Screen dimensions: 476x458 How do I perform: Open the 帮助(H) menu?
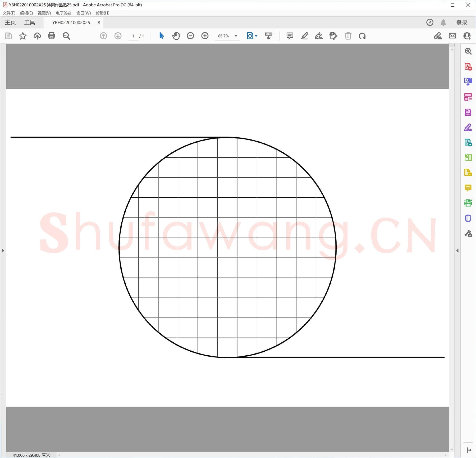(103, 13)
